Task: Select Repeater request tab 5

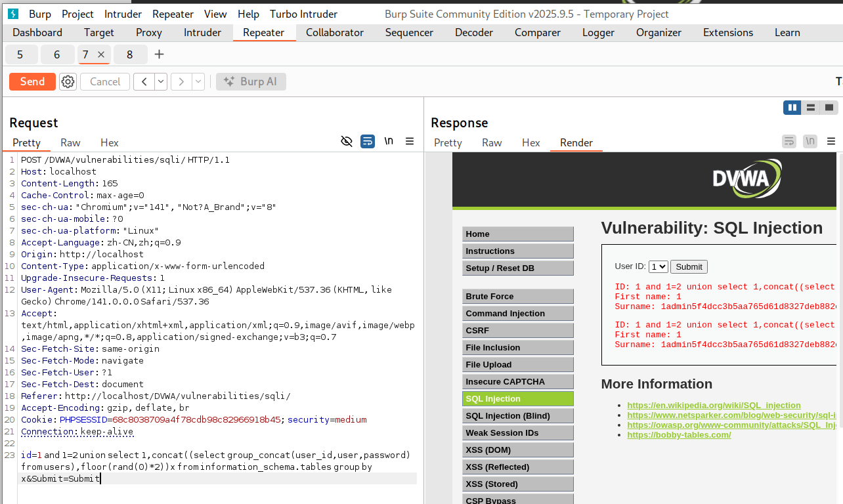Action: pos(20,54)
